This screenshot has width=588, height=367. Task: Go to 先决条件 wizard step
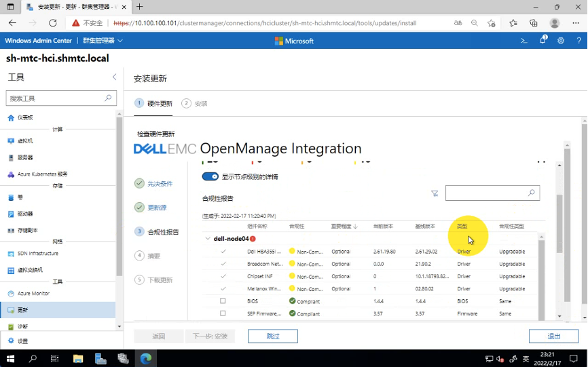click(x=153, y=183)
